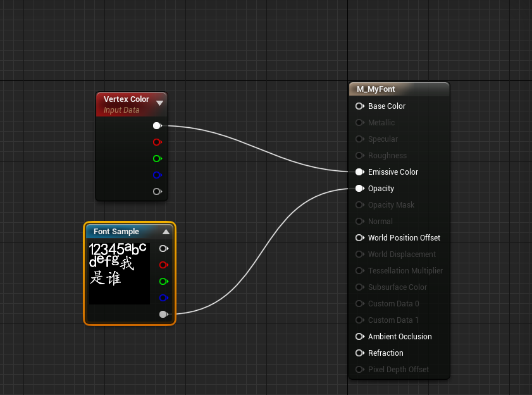The image size is (532, 395).
Task: Click the Vertex Color blue output pin
Action: point(158,175)
